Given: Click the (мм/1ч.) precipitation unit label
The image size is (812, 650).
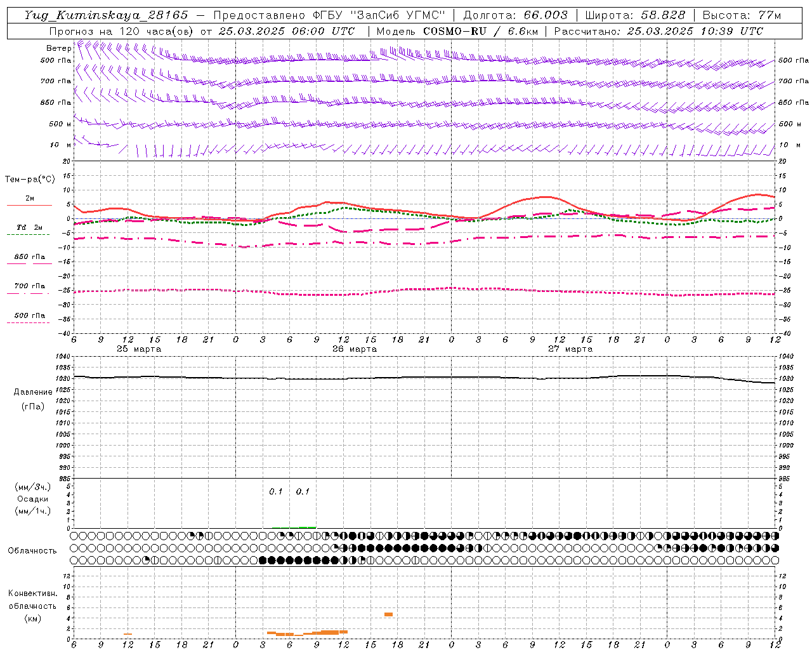Looking at the screenshot, I should tap(33, 511).
